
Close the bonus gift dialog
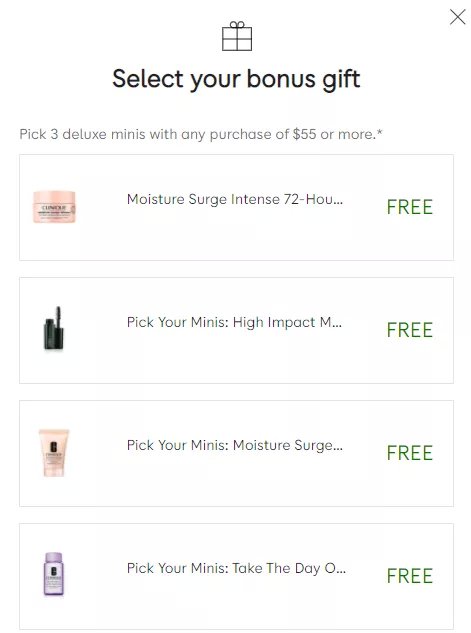[x=457, y=17]
